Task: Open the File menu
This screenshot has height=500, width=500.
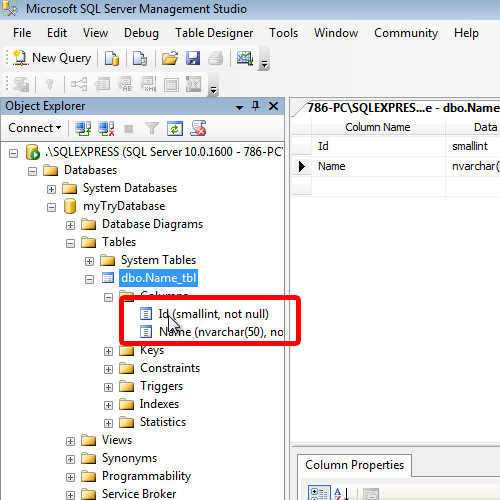Action: (22, 33)
